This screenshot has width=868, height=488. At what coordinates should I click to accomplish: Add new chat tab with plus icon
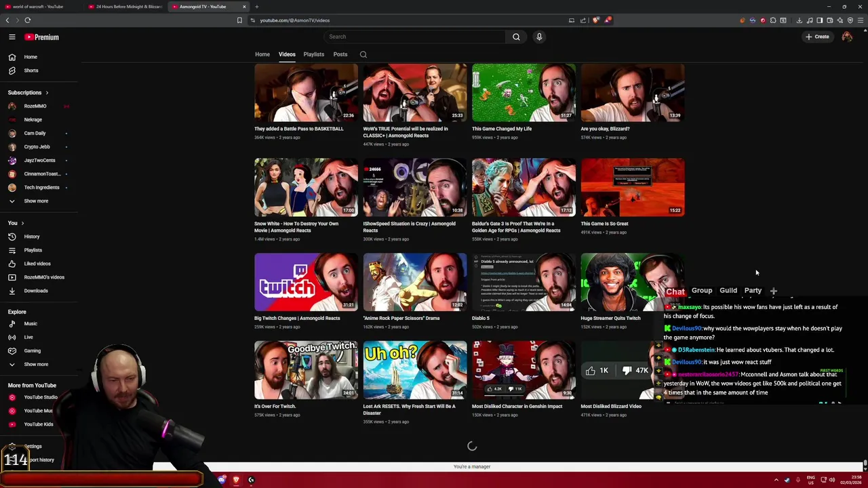pos(773,291)
